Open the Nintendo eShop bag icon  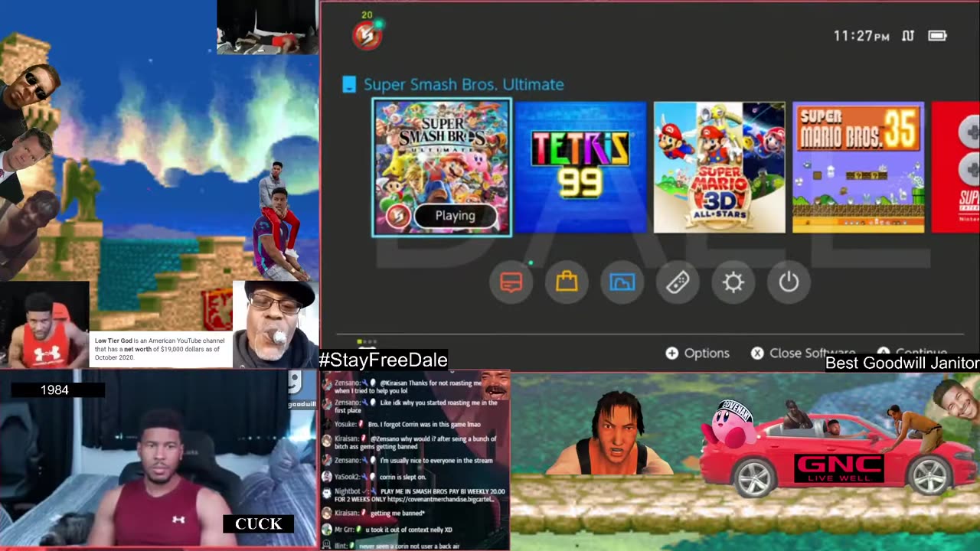coord(567,282)
